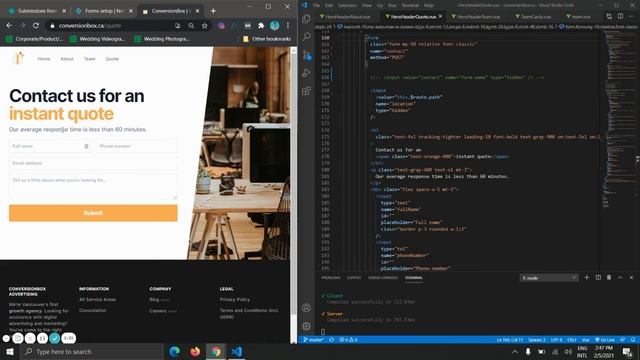Switch to the HeroHeaderAbout.vue editor tab

tap(345, 17)
